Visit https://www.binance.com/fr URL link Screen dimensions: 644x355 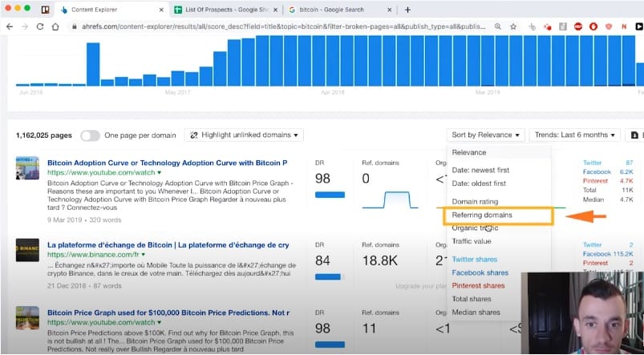coord(93,255)
